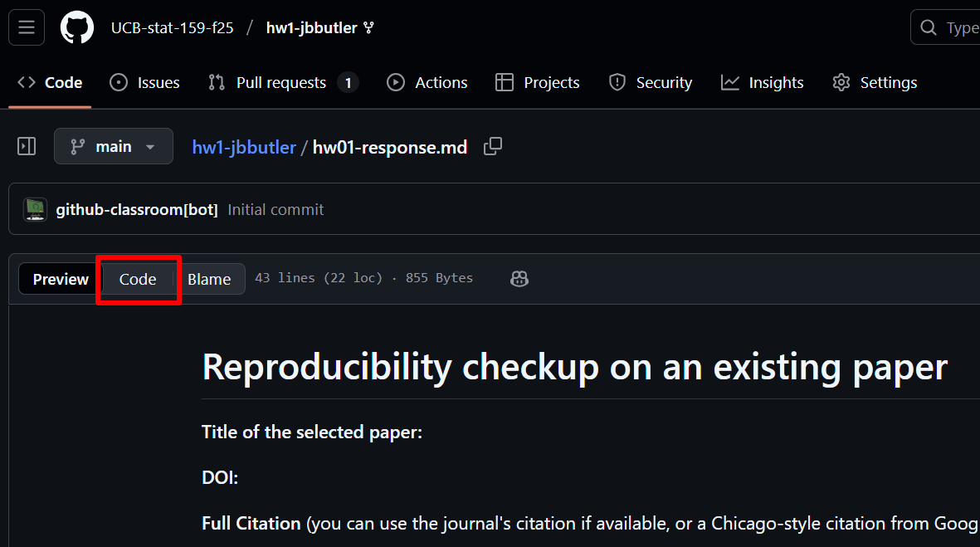Screen dimensions: 980x547
Task: Click the copy path icon
Action: (493, 146)
